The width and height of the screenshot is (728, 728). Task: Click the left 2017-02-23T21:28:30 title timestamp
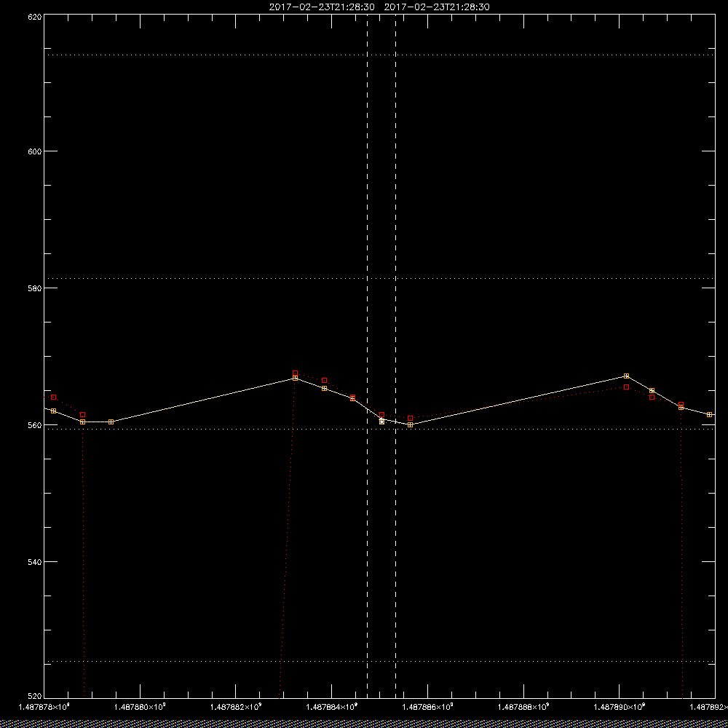pos(322,7)
